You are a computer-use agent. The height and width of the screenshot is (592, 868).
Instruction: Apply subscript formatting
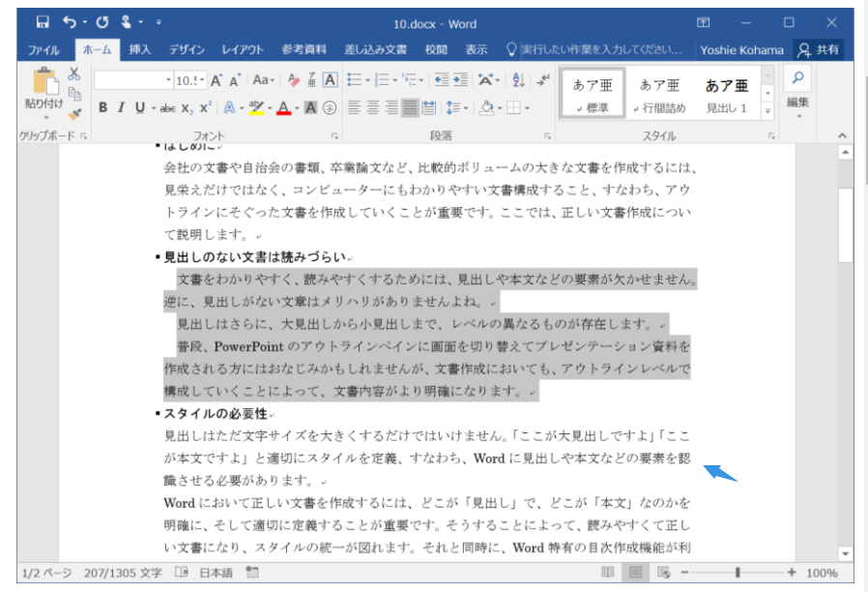pos(188,108)
